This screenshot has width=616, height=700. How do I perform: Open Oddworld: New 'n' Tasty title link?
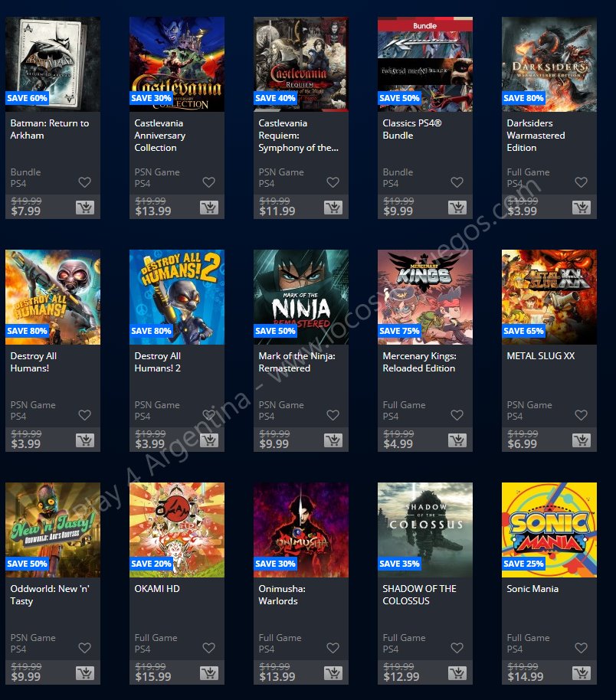[x=50, y=594]
